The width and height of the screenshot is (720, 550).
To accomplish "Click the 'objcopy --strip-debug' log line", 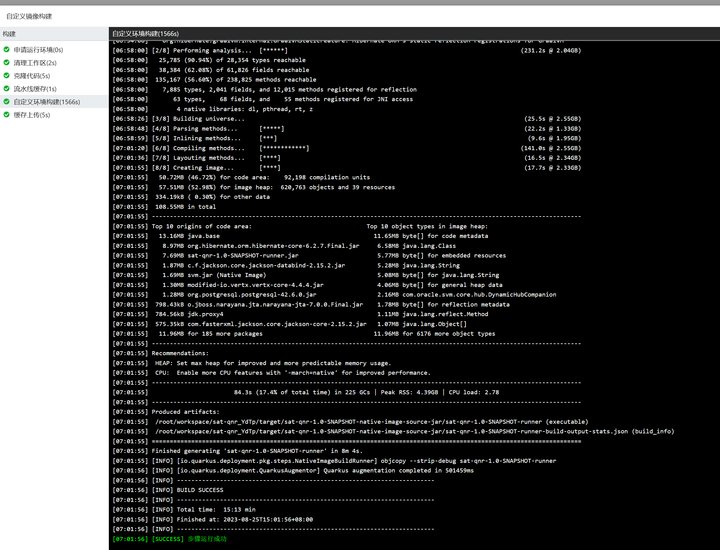I will (334, 460).
